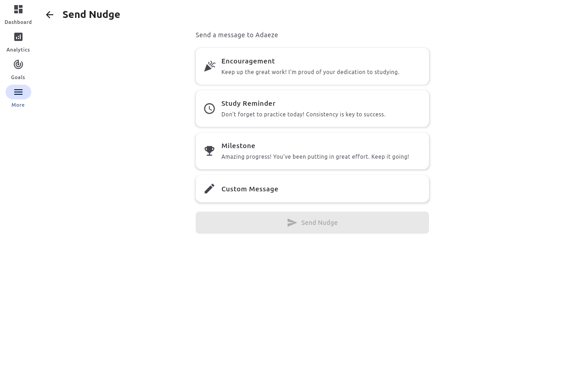Click the Goals navigation label
Image resolution: width=588 pixels, height=368 pixels.
coord(18,77)
